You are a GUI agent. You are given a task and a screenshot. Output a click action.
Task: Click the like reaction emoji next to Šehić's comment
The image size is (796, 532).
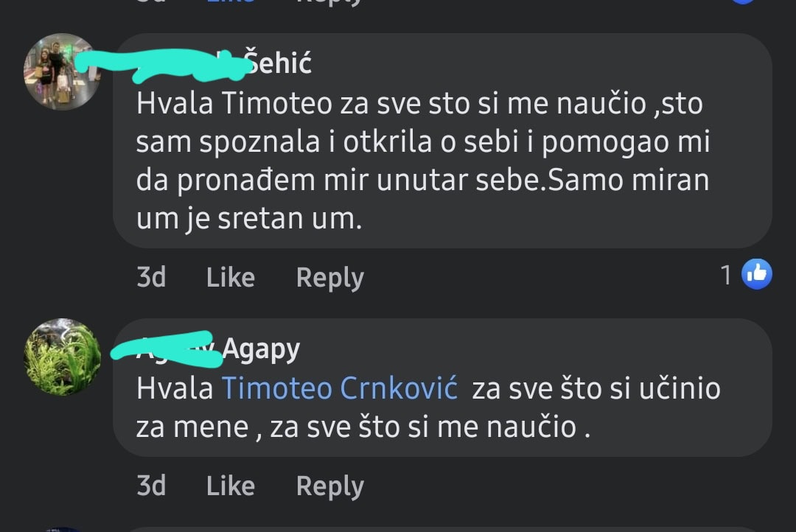(755, 274)
